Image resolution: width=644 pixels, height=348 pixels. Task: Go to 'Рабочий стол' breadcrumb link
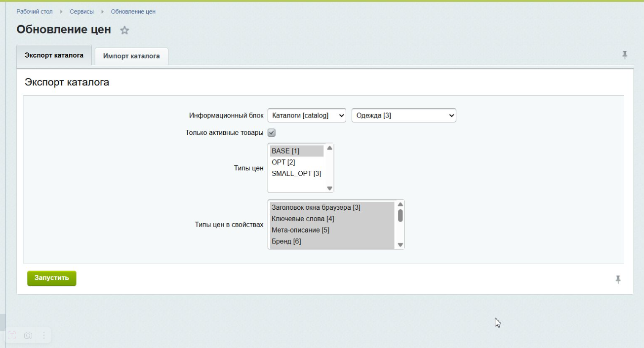click(x=35, y=11)
